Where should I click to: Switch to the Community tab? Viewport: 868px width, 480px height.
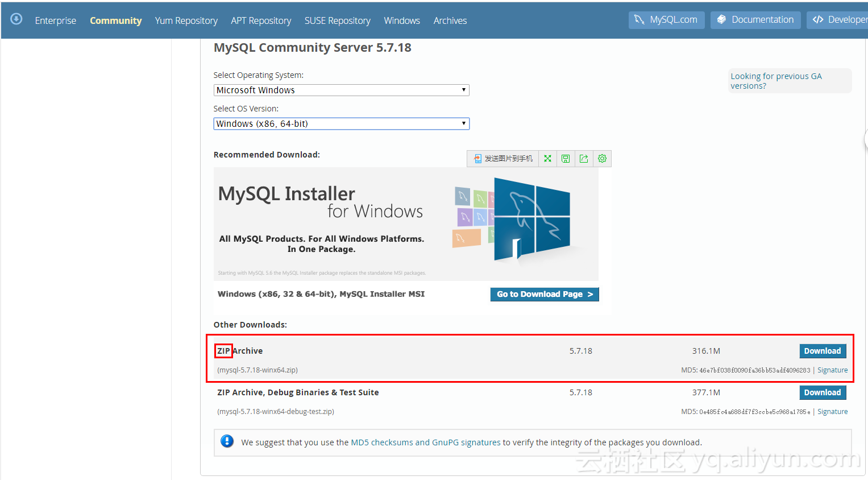tap(115, 20)
